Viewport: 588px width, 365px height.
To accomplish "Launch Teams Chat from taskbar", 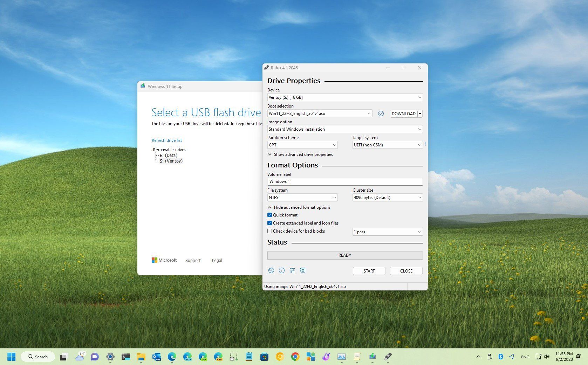I will click(x=95, y=357).
